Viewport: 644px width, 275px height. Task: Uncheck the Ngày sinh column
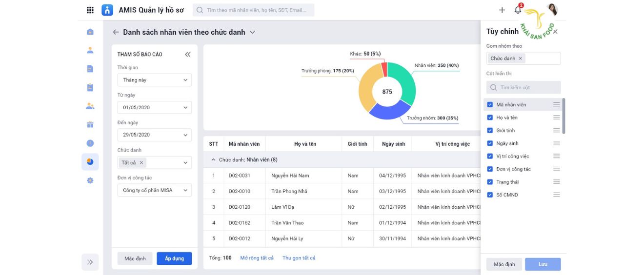pyautogui.click(x=490, y=143)
